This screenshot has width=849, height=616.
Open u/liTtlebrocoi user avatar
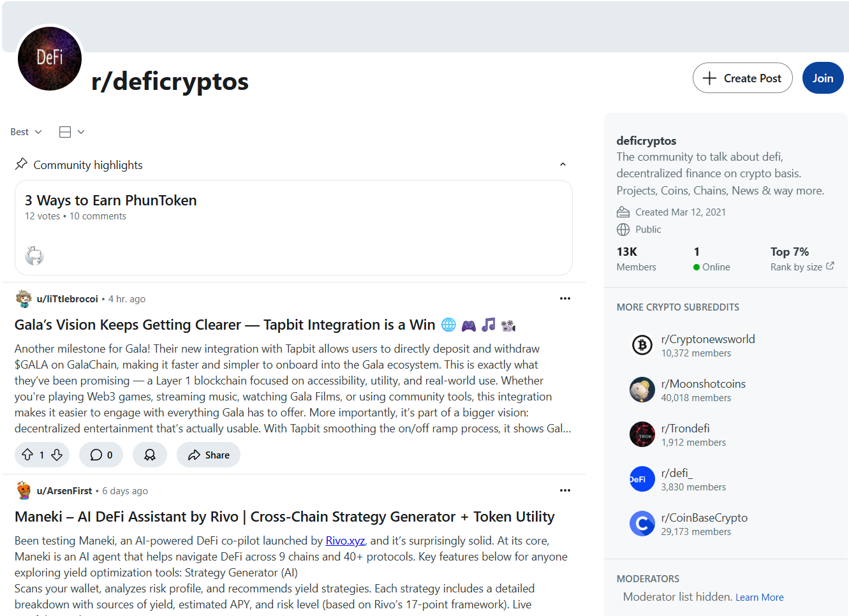click(24, 298)
